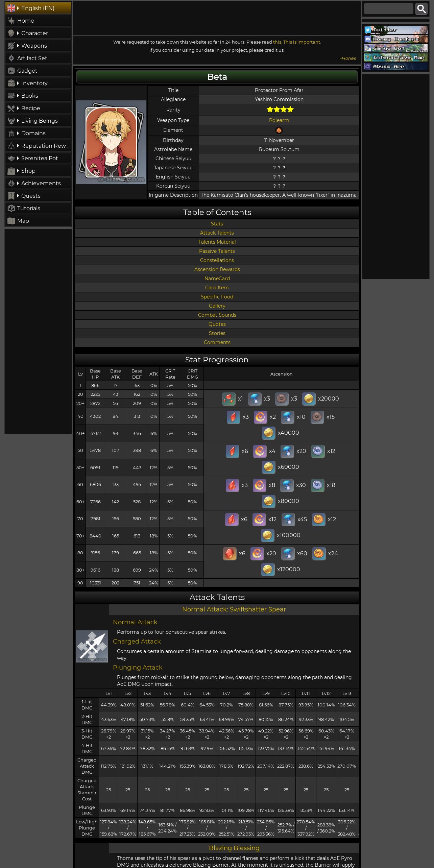The height and width of the screenshot is (868, 434).
Task: Click the x100000 Mora icon
Action: [268, 535]
